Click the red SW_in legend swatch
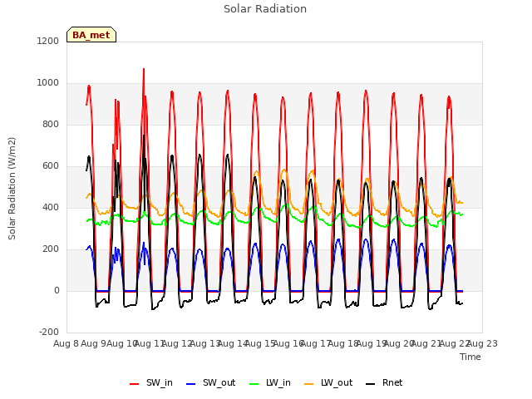This screenshot has height=399, width=532. click(x=135, y=384)
